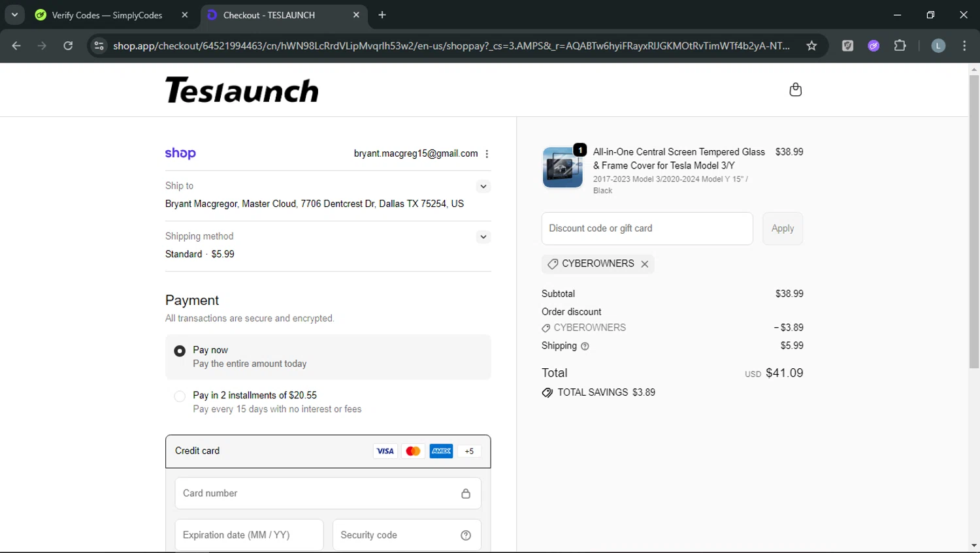This screenshot has width=980, height=553.
Task: Click the product thumbnail image
Action: (563, 167)
